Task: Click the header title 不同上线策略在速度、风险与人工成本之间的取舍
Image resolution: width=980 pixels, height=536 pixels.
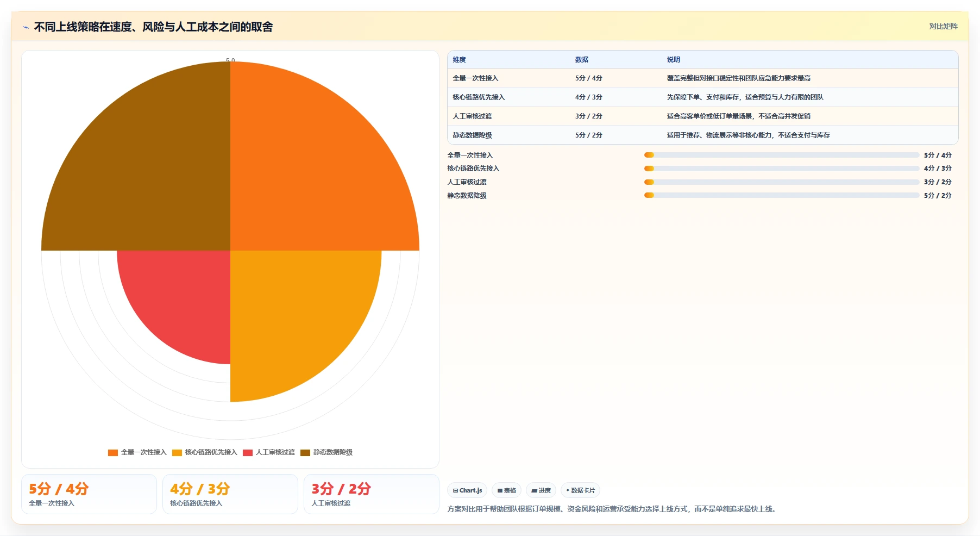Action: tap(153, 27)
